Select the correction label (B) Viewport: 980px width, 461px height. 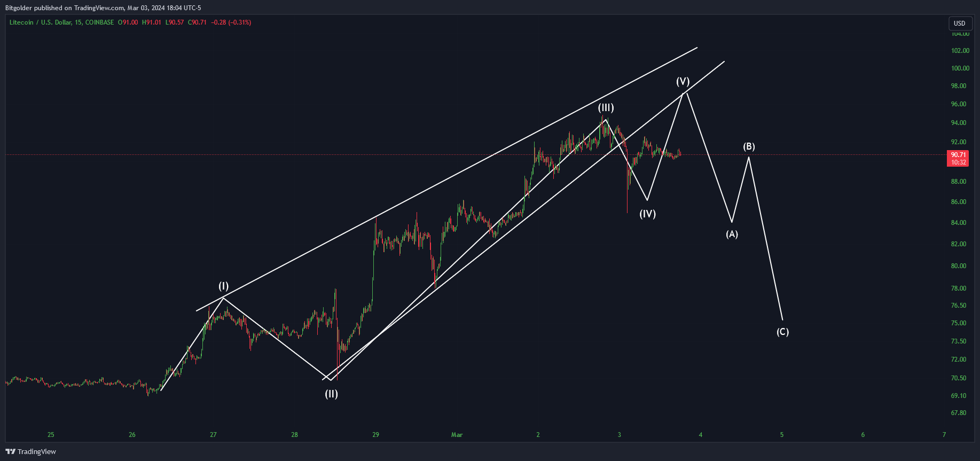point(749,146)
